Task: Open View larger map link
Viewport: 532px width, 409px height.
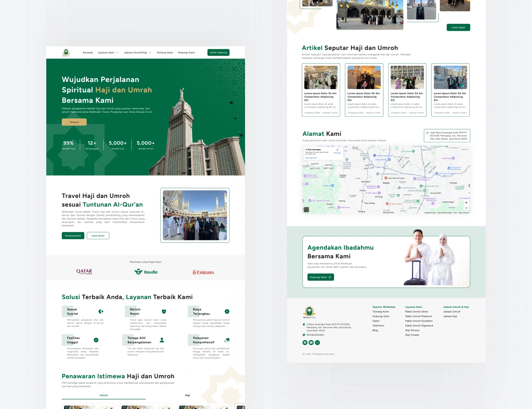Action: (311, 158)
